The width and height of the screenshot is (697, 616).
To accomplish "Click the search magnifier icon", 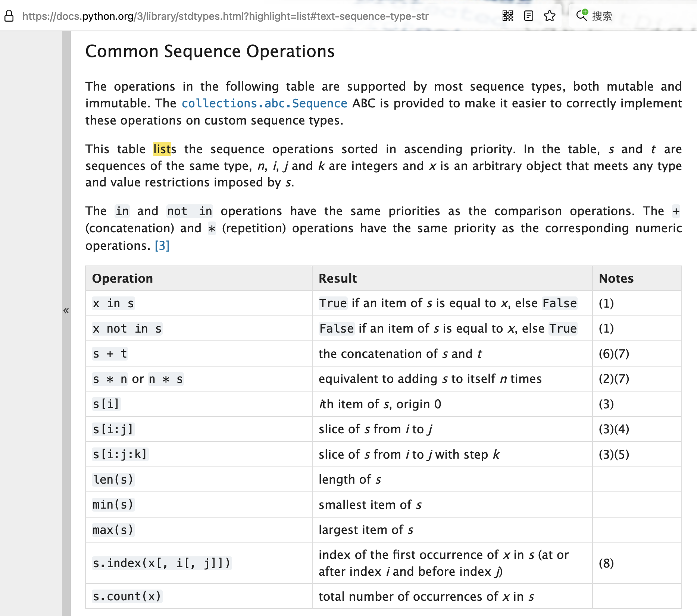I will coord(582,15).
